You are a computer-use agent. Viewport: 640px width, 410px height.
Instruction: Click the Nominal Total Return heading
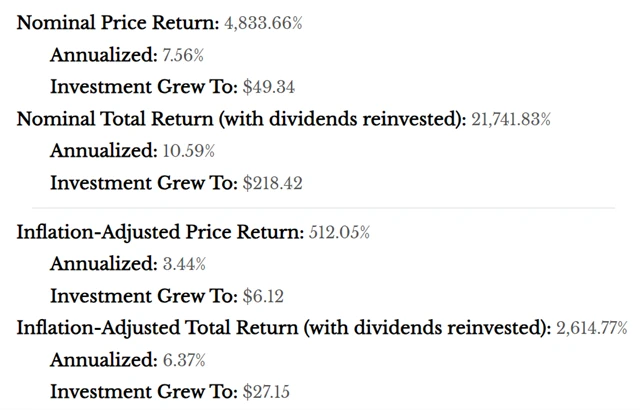point(241,119)
